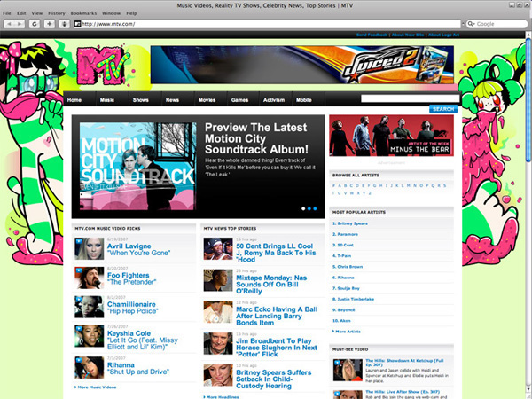The width and height of the screenshot is (532, 399).
Task: Click the site favicon in address bar
Action: click(x=77, y=24)
